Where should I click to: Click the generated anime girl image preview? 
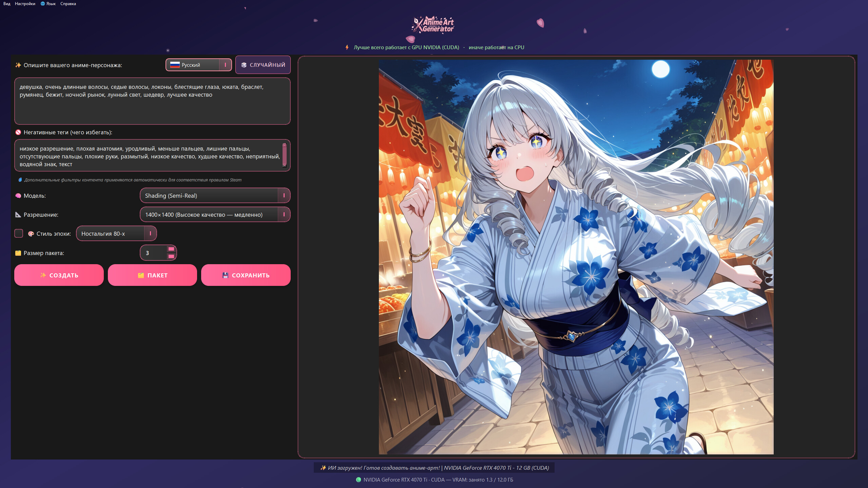[x=576, y=257]
